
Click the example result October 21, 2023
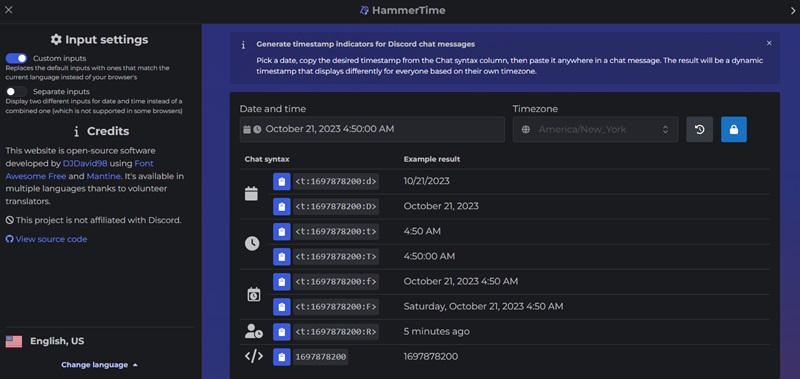(x=441, y=206)
